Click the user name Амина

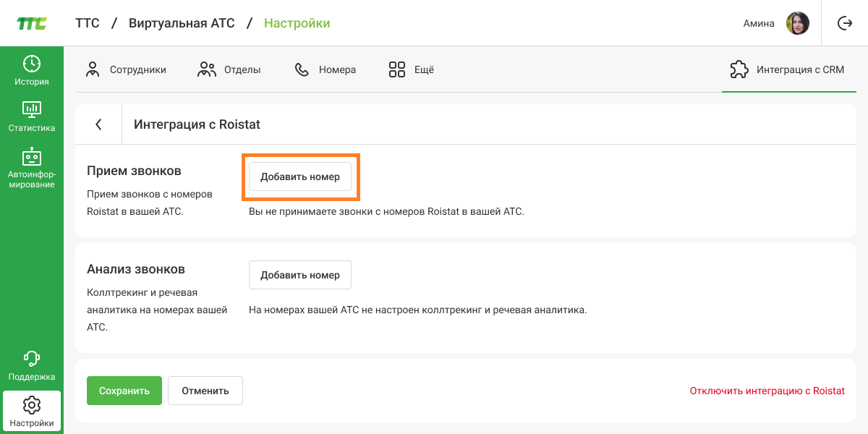point(759,23)
